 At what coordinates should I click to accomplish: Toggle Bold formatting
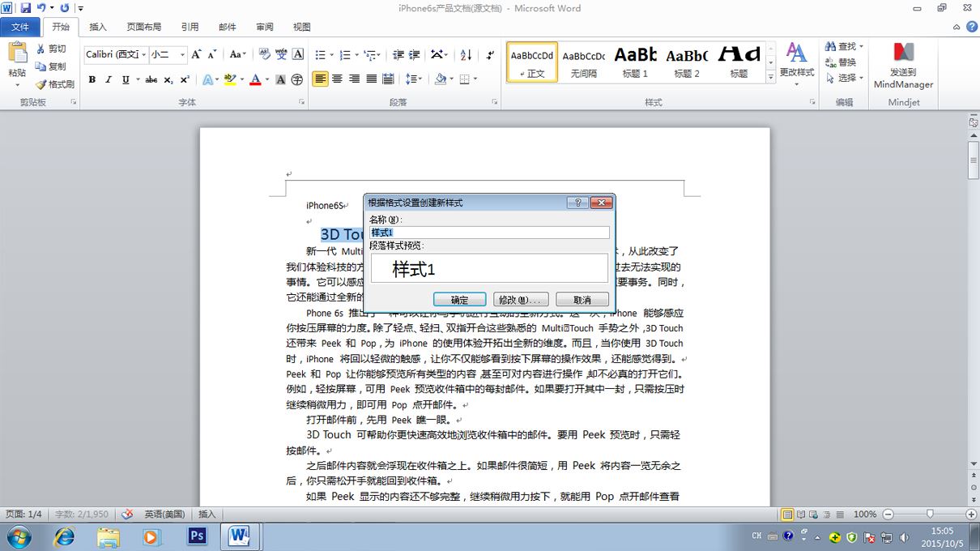[x=92, y=79]
